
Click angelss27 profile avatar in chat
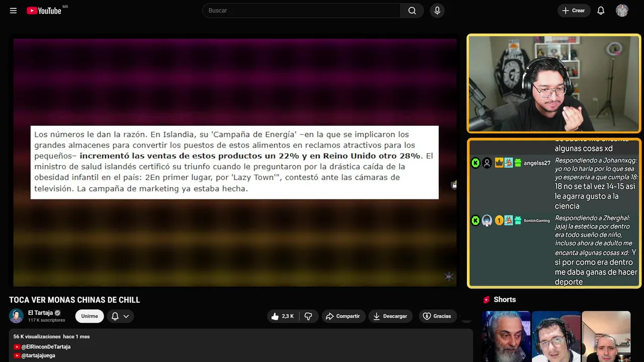point(487,163)
